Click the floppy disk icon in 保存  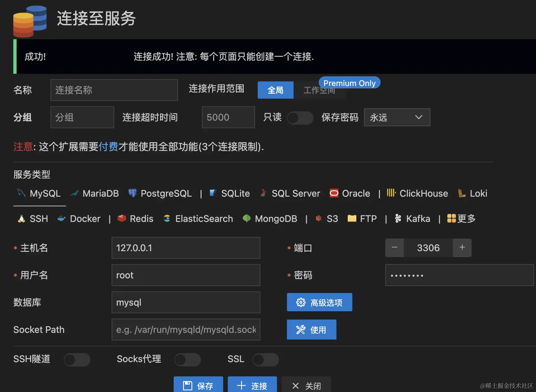(188, 386)
